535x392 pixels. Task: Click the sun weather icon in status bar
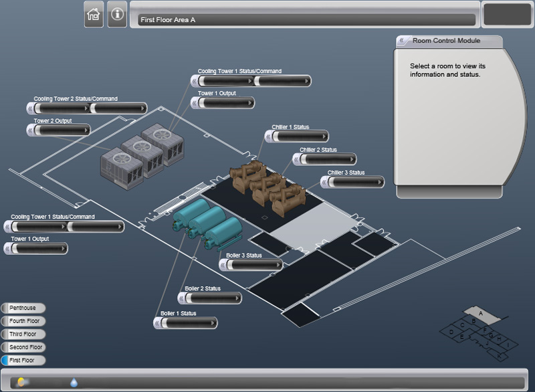[x=21, y=382]
